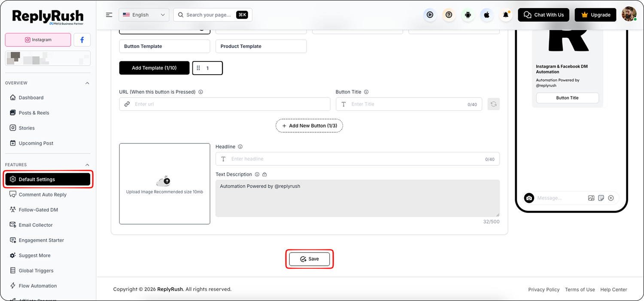
Task: Toggle the sidebar hamburger menu icon
Action: pos(109,15)
